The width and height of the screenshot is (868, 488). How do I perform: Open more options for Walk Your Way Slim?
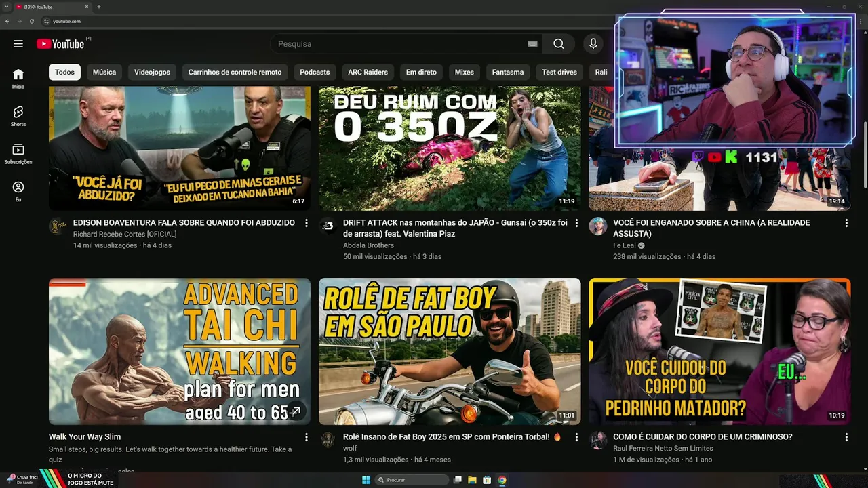point(307,437)
